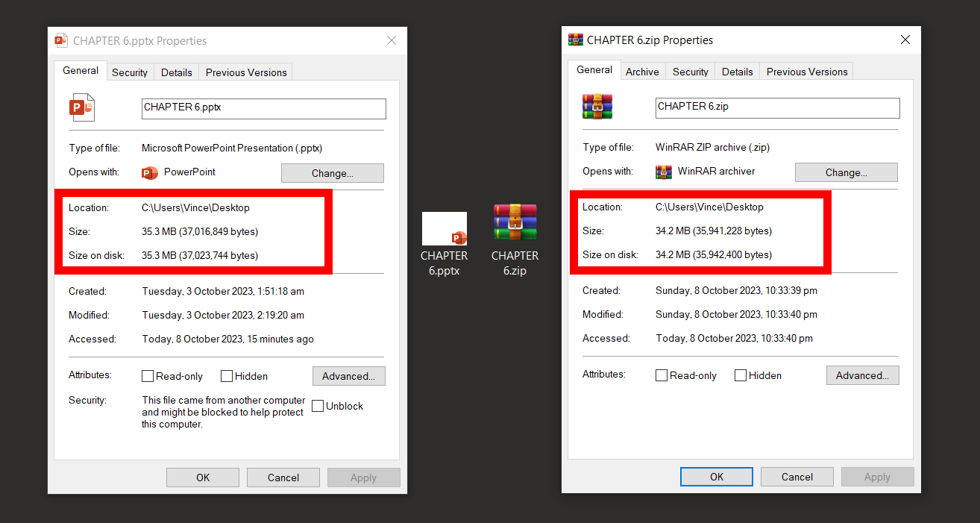The height and width of the screenshot is (523, 980).
Task: Click the CHAPTER 6.zip filename field
Action: [777, 107]
